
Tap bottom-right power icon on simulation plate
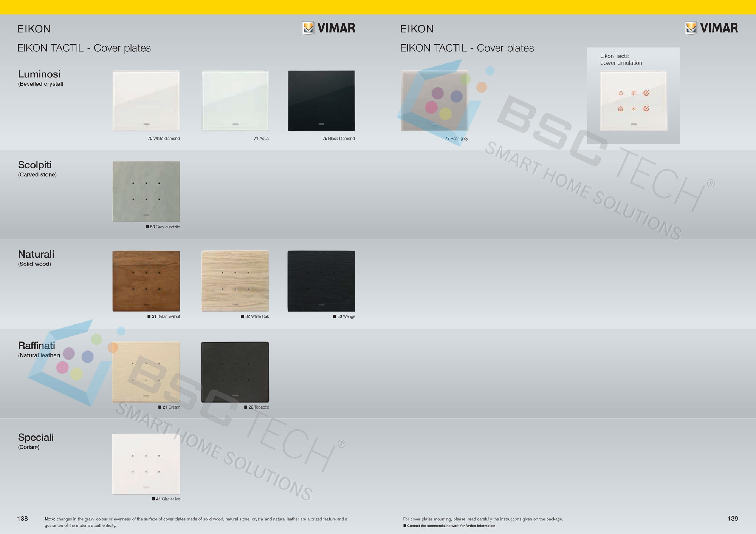[x=646, y=109]
